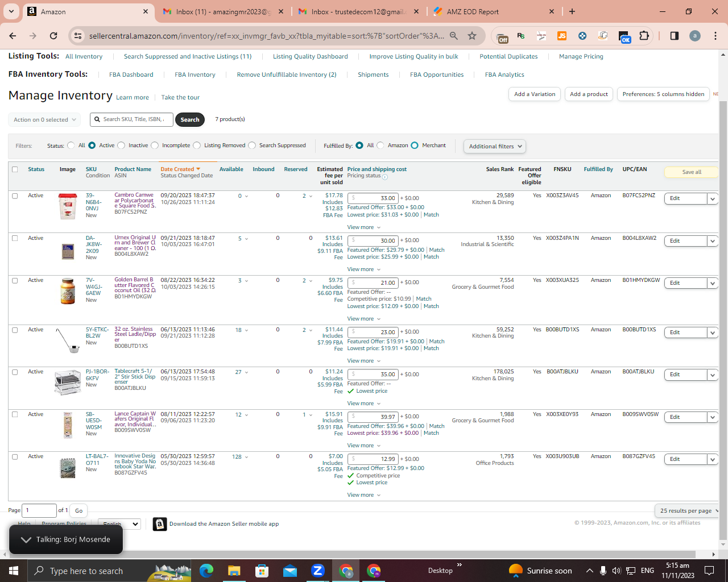Open the Mail app on the taskbar
728x582 pixels.
pyautogui.click(x=290, y=571)
